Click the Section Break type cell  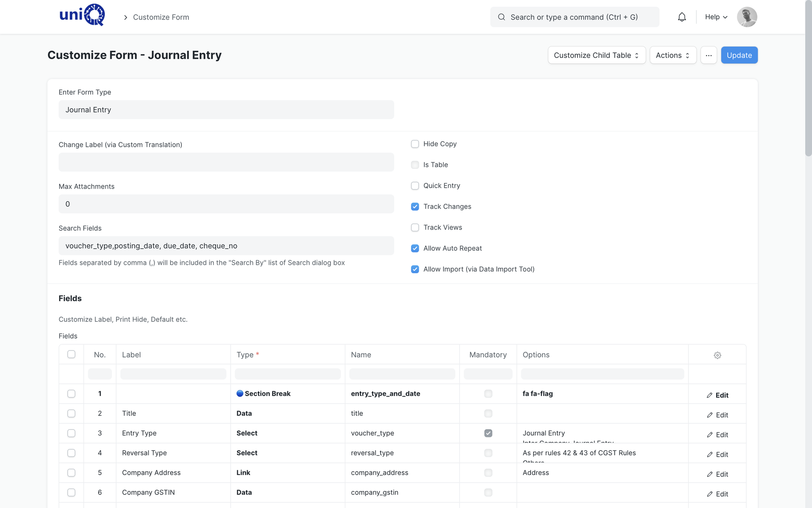[x=288, y=394]
